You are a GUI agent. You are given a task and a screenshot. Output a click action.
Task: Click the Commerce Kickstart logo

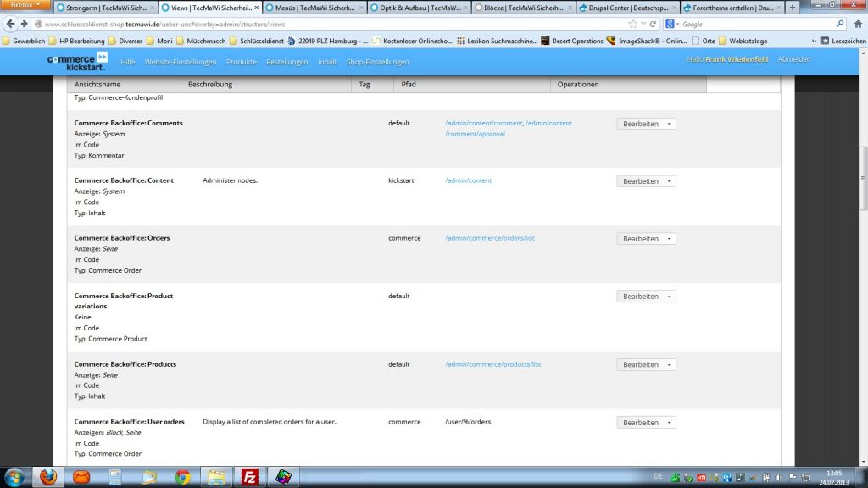(77, 61)
